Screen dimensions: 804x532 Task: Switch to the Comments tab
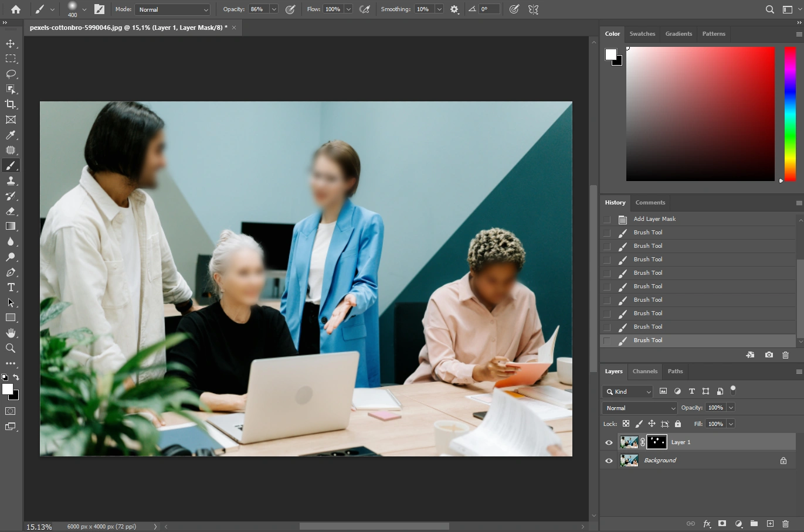point(650,203)
